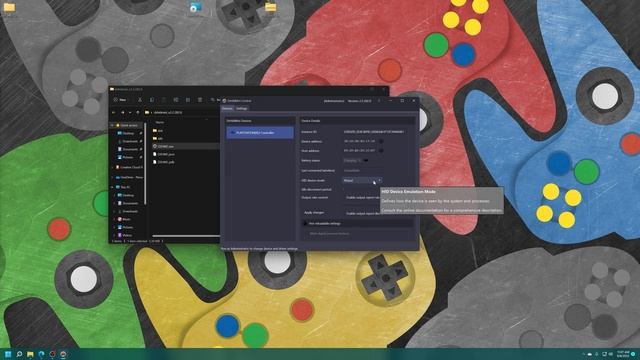Switch to the Devices tab
Image resolution: width=640 pixels, height=360 pixels.
point(227,109)
